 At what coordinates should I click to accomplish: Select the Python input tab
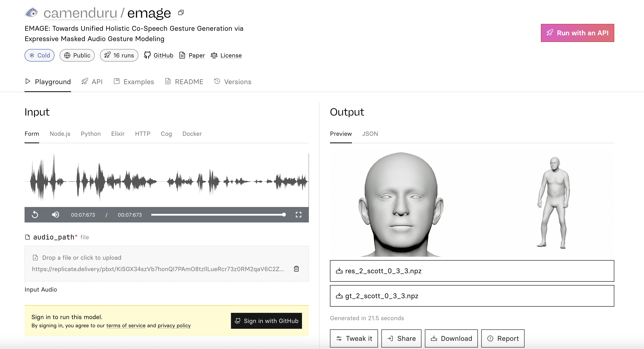[91, 134]
